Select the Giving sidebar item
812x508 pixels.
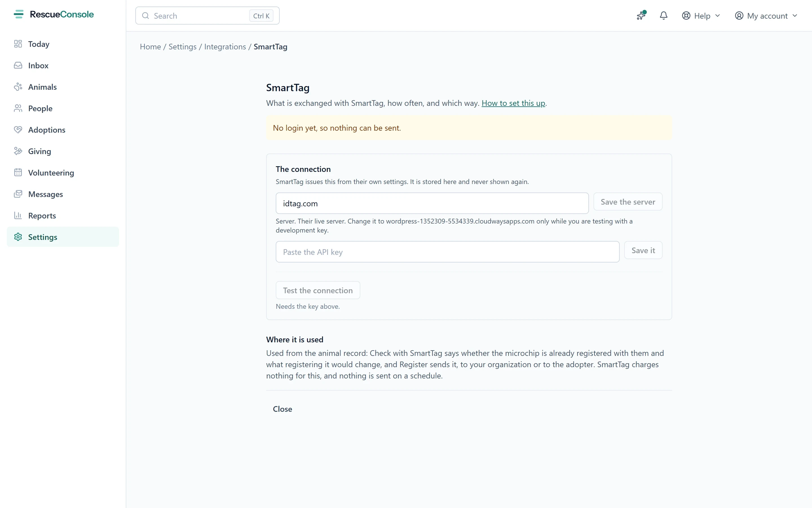click(63, 151)
